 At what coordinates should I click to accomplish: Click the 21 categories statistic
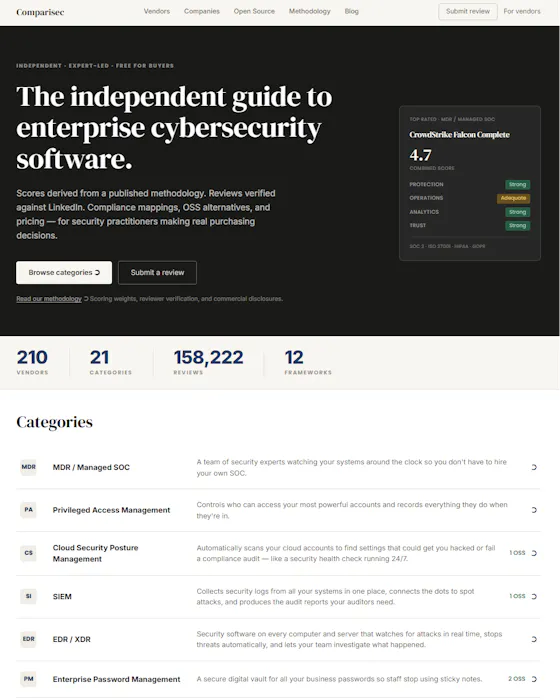[111, 362]
